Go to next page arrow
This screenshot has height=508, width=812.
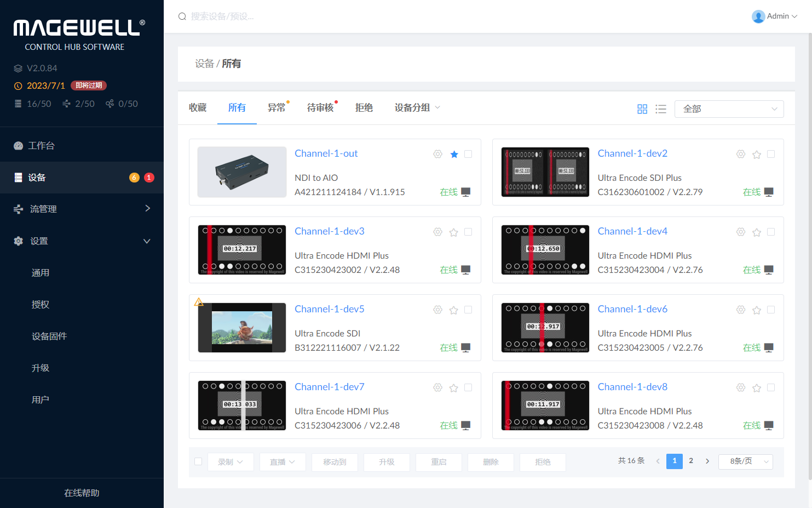[x=707, y=461]
